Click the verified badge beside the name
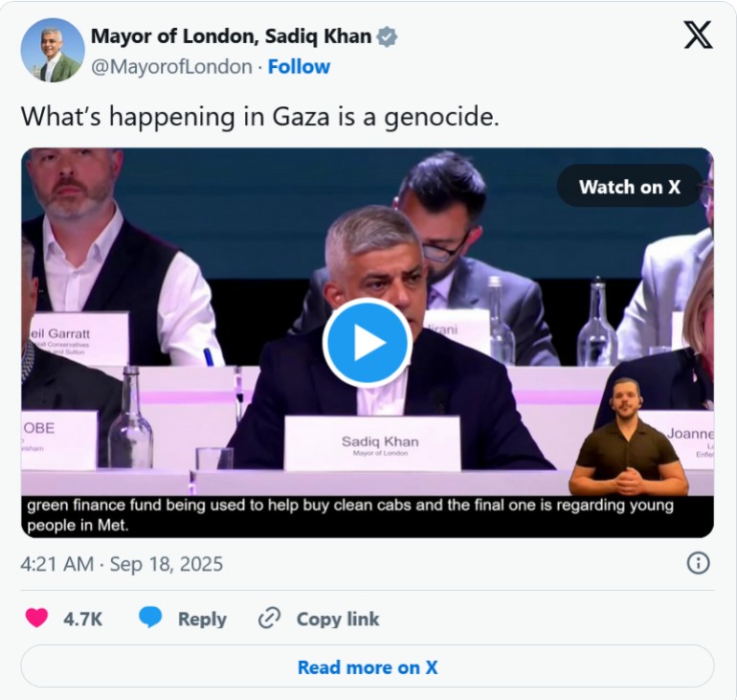The image size is (737, 700). click(x=387, y=37)
